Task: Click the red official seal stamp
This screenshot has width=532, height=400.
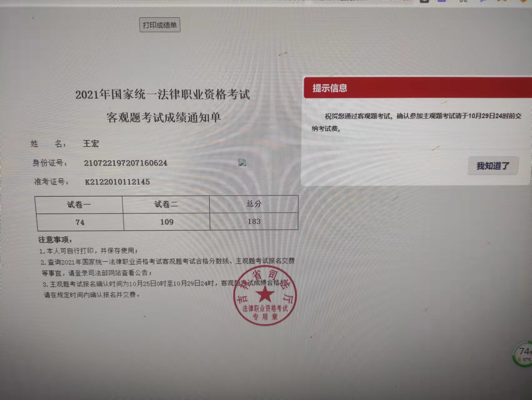Action: click(265, 296)
